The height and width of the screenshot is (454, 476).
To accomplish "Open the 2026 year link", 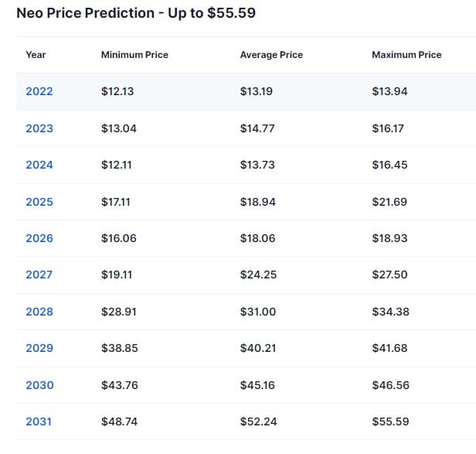I will 39,238.
